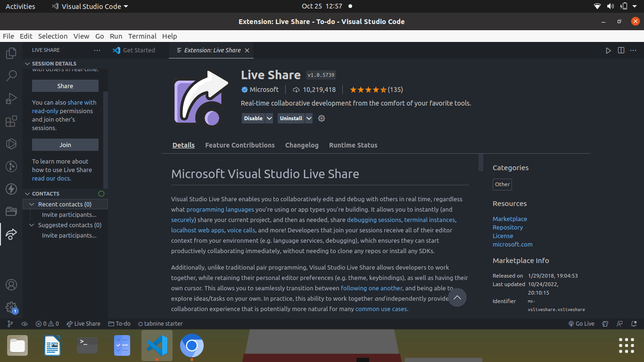Click the Run play icon in editor toolbar
Screen dimensions: 644x362
pos(608,50)
